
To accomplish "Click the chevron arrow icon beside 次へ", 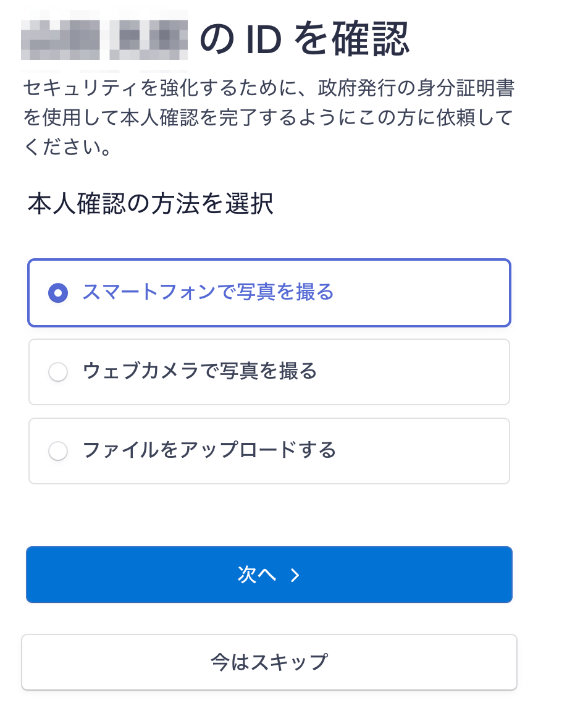I will click(x=295, y=575).
